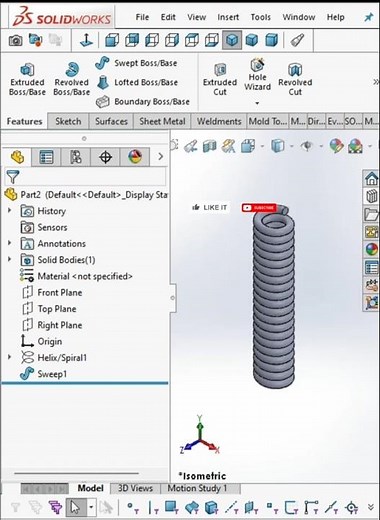
Task: Open the FeatureManager design tree tab
Action: coord(17,157)
